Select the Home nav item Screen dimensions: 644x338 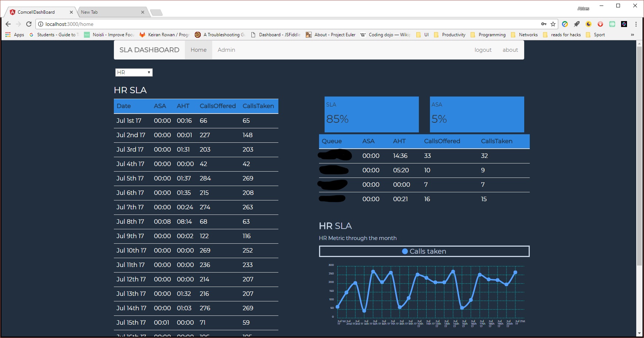tap(199, 50)
